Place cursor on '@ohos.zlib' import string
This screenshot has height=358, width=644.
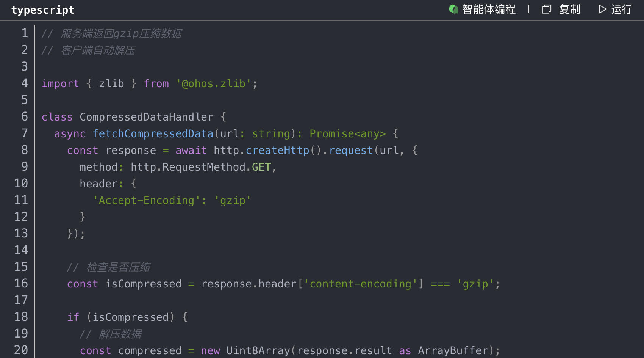tap(214, 83)
